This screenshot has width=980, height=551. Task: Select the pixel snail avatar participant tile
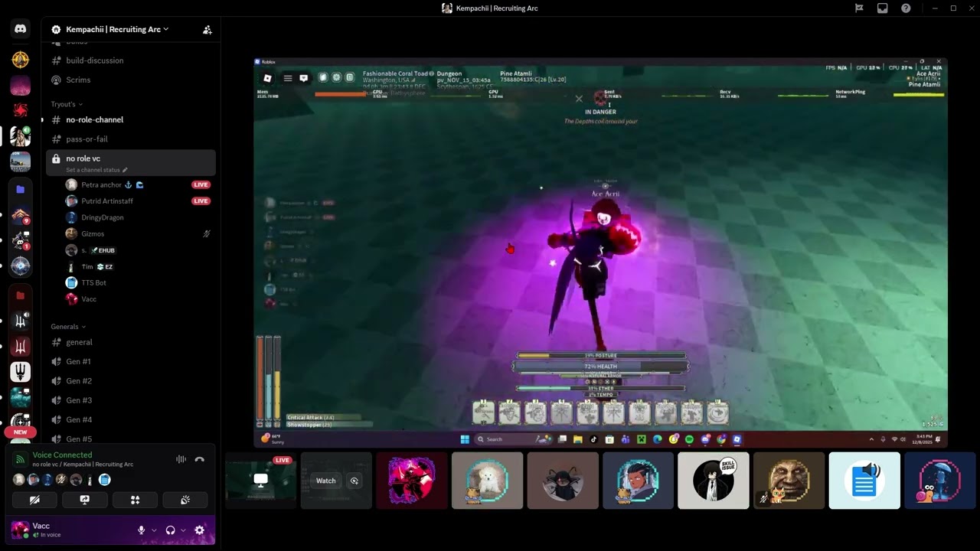tap(939, 481)
